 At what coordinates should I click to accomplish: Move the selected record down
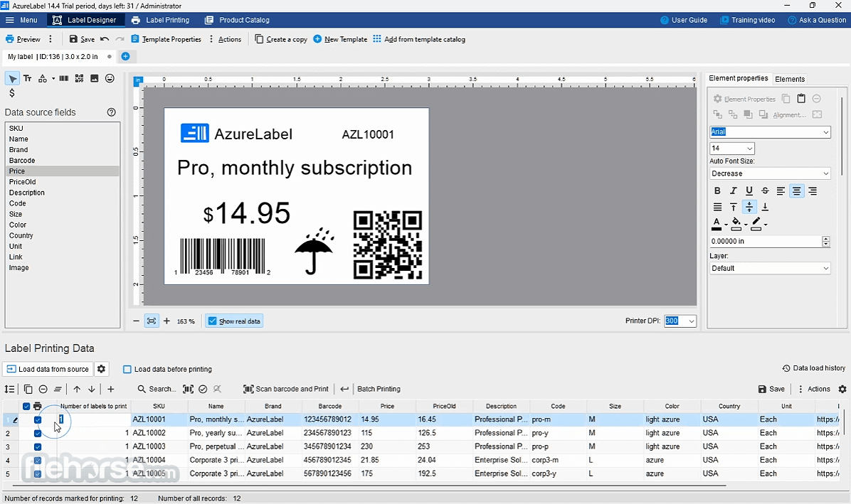coord(92,389)
